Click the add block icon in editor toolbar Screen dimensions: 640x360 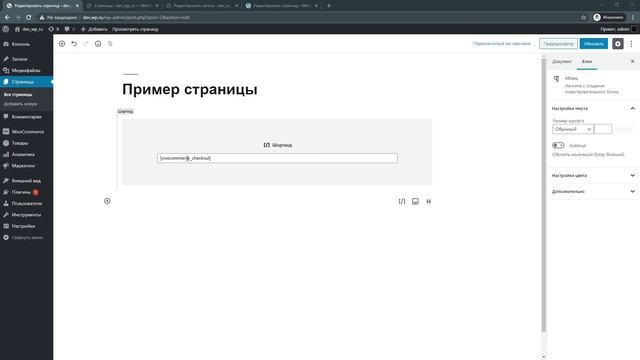tap(62, 44)
